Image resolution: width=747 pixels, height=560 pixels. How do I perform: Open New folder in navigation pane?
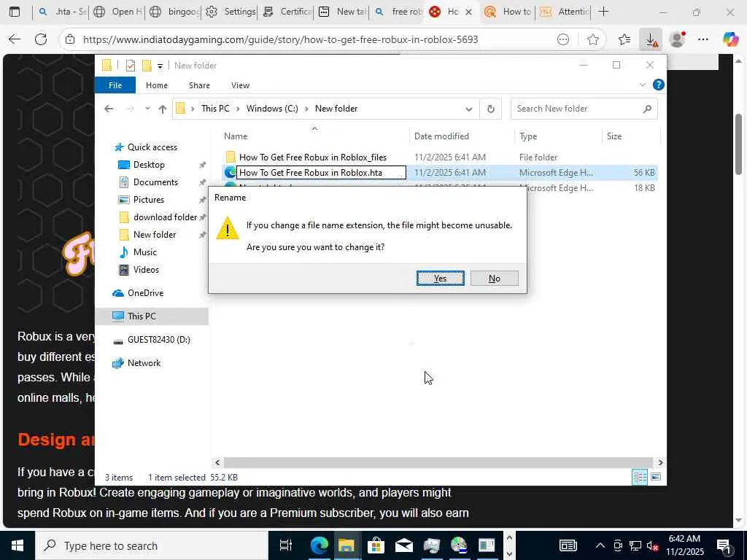(x=155, y=235)
